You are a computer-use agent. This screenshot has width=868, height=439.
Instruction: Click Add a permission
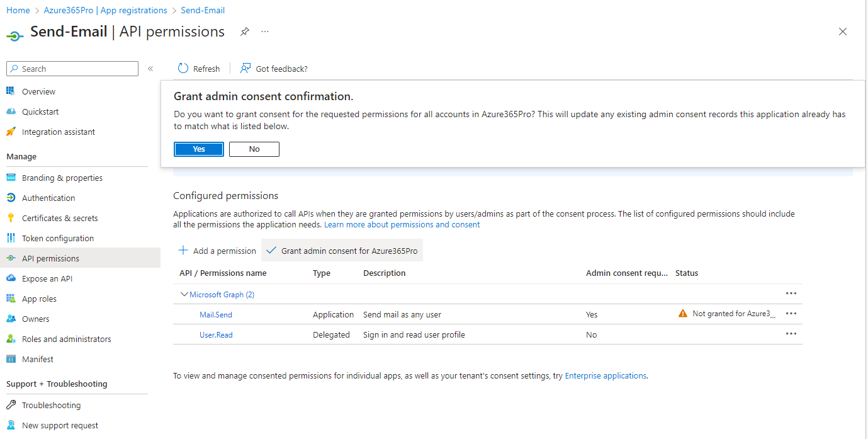coord(218,251)
